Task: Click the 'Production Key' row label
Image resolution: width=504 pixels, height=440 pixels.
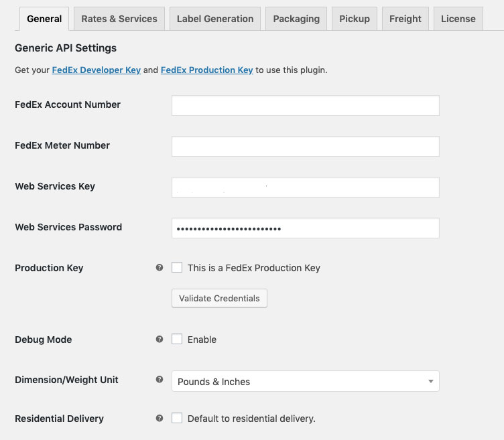Action: (49, 268)
